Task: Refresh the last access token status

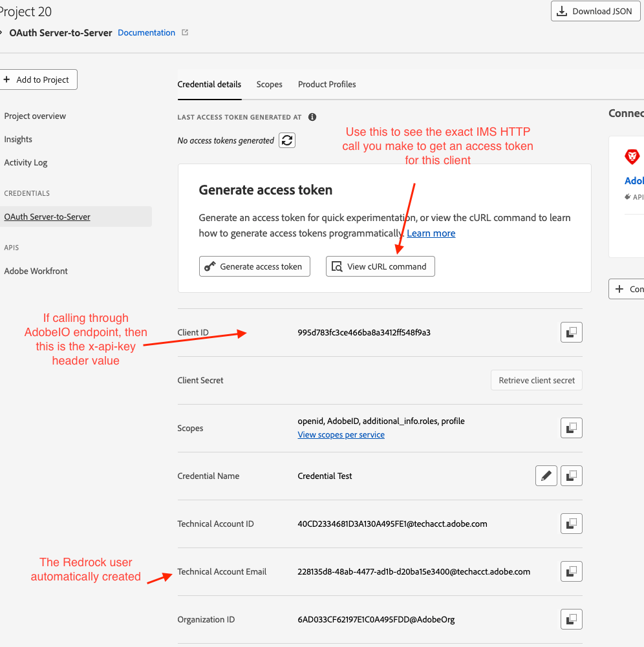Action: point(287,140)
